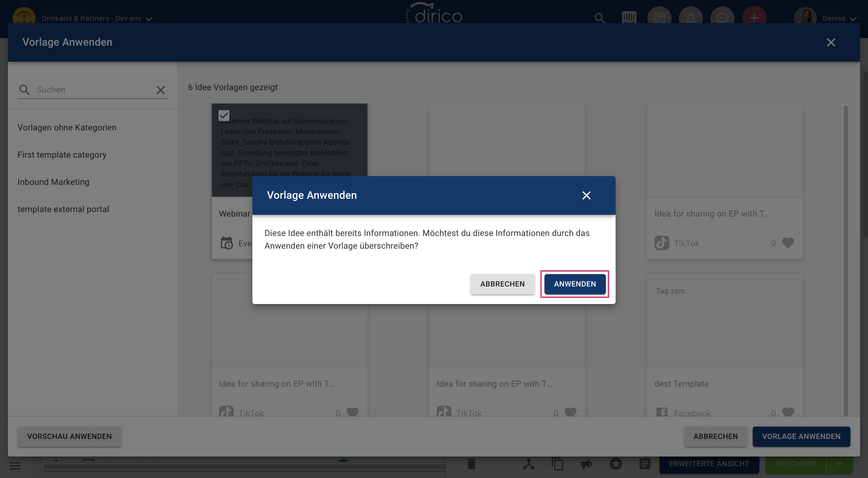This screenshot has height=478, width=868.
Task: Open the chat messages icon
Action: point(722,18)
